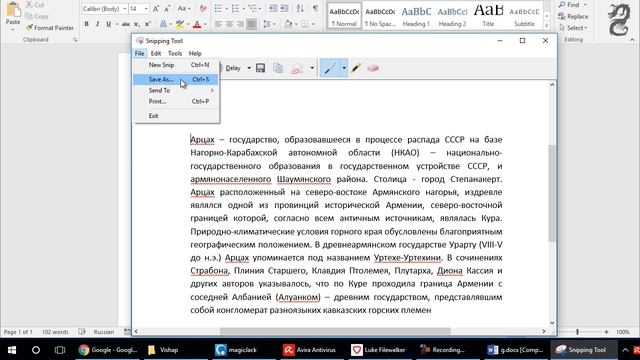Click the Subscript icon in Word ribbon
Screen dimensions: 640x360
137,24
